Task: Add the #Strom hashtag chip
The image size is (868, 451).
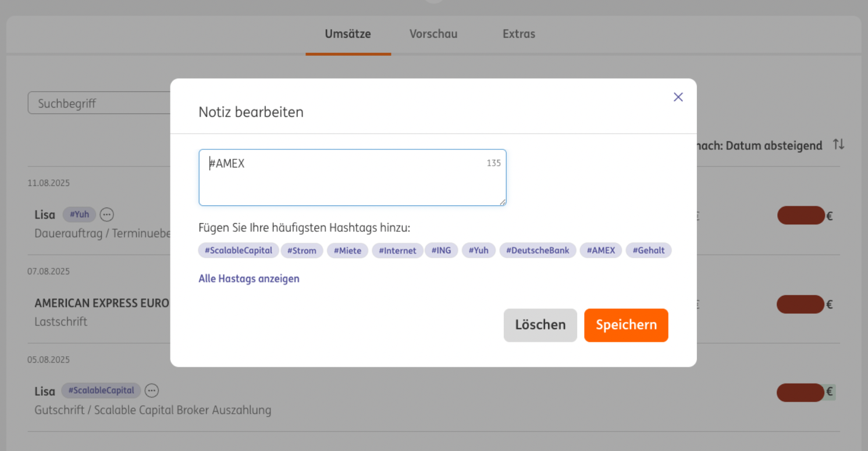Action: (x=302, y=250)
